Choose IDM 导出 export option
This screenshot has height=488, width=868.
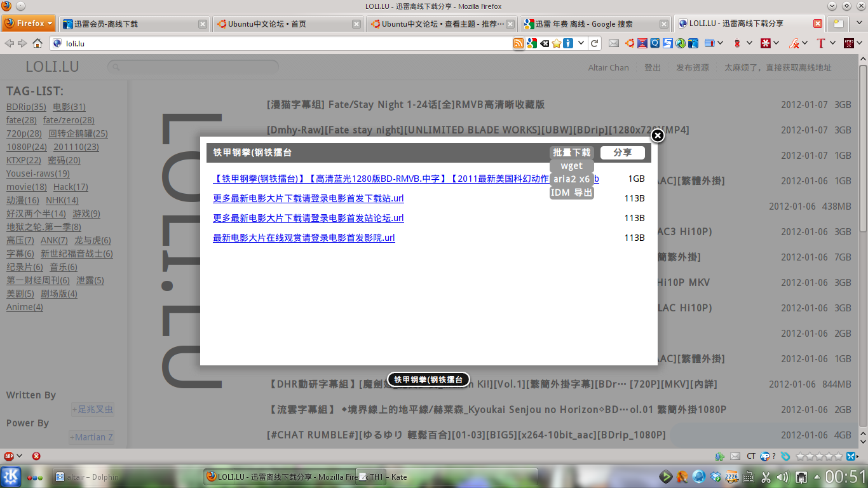(572, 193)
